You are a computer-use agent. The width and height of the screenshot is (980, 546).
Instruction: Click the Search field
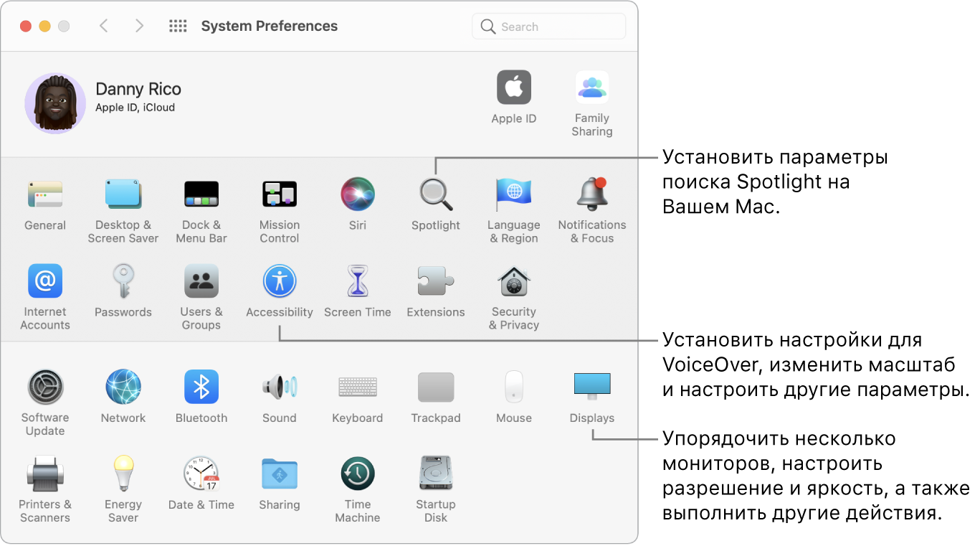coord(549,27)
